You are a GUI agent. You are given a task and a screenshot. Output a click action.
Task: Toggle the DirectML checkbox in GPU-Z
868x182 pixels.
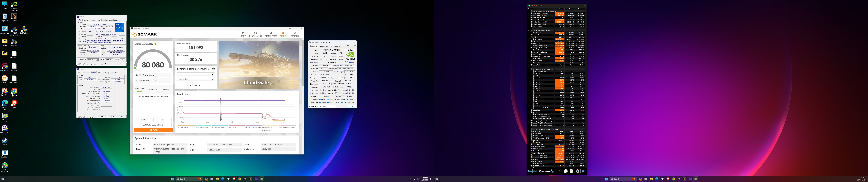click(x=348, y=100)
